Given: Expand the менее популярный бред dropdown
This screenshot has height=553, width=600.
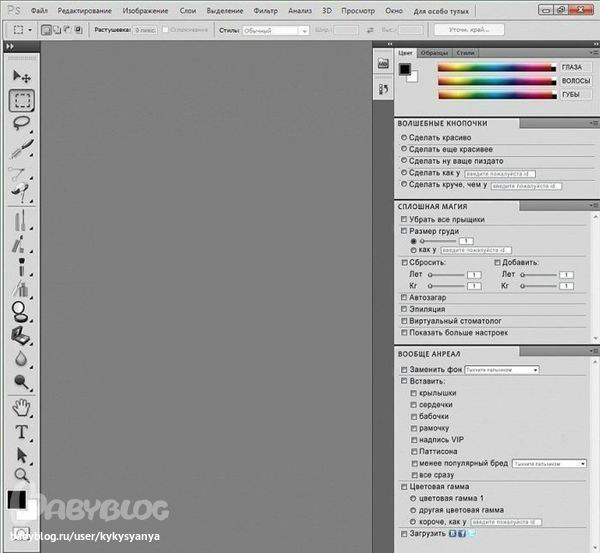Looking at the screenshot, I should [549, 463].
